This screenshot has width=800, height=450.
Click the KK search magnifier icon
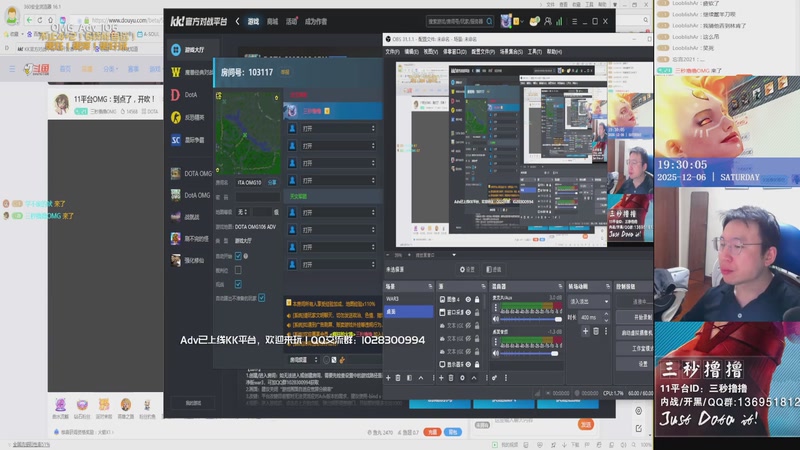click(x=489, y=21)
